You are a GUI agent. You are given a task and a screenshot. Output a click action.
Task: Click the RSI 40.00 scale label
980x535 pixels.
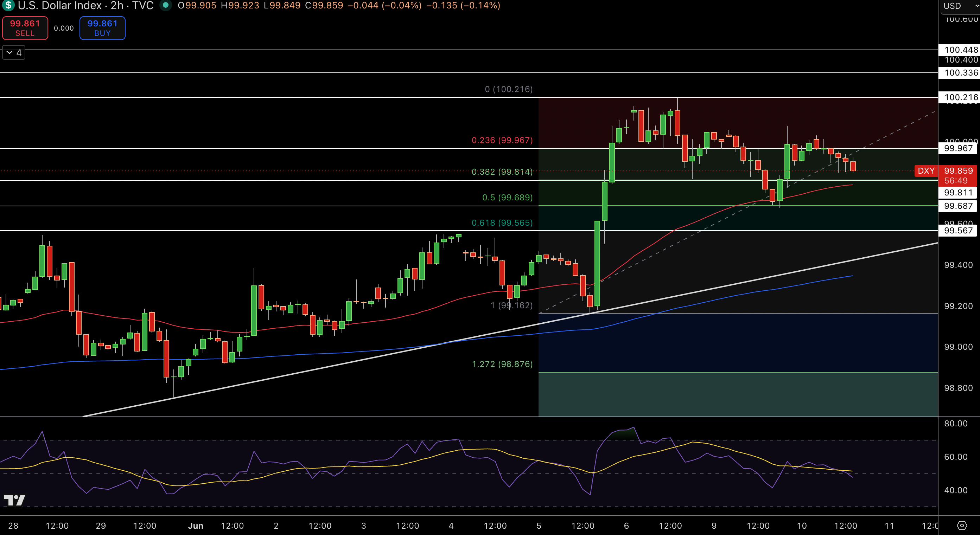click(x=956, y=490)
